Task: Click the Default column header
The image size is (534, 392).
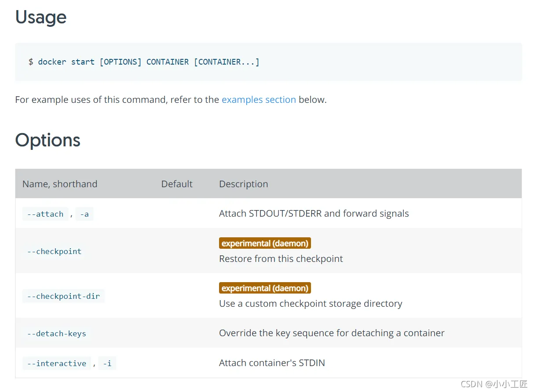Action: [x=177, y=184]
